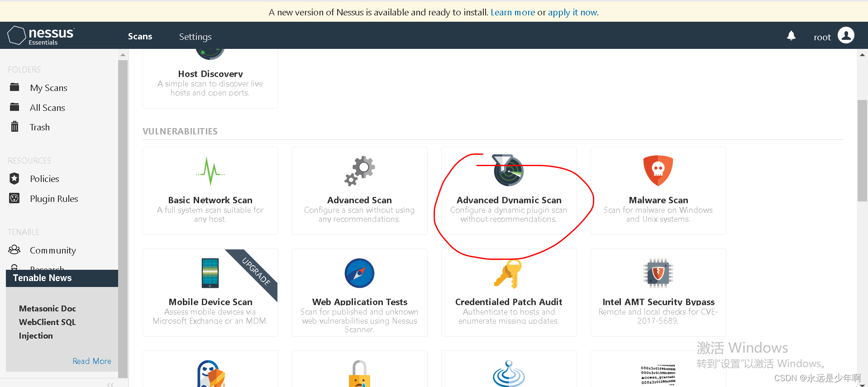Open My Scans folder
This screenshot has width=868, height=387.
coord(48,88)
